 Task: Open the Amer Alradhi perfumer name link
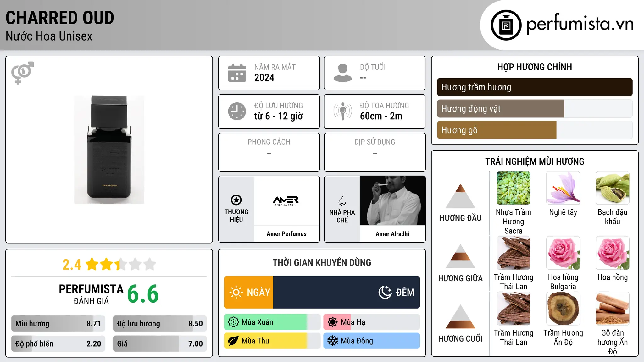(392, 234)
